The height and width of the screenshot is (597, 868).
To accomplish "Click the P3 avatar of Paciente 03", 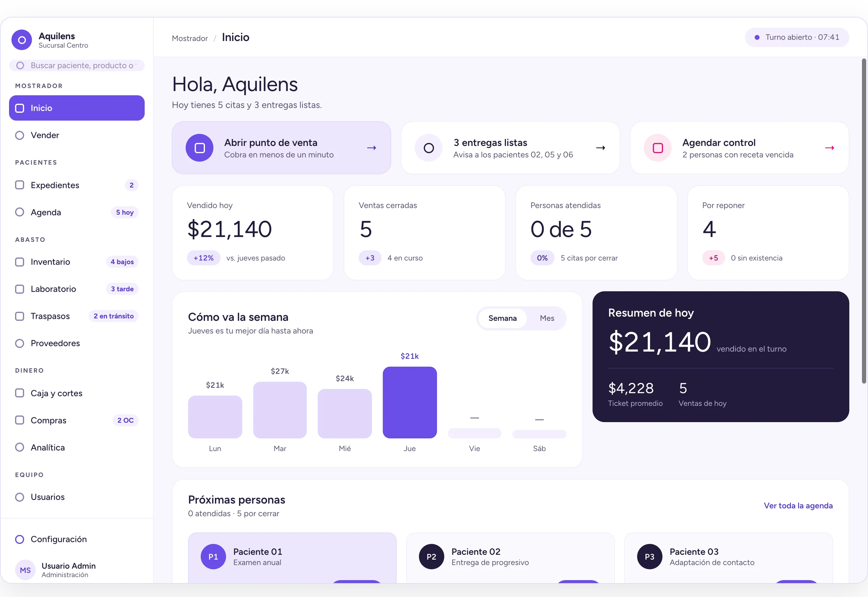I will tap(649, 556).
